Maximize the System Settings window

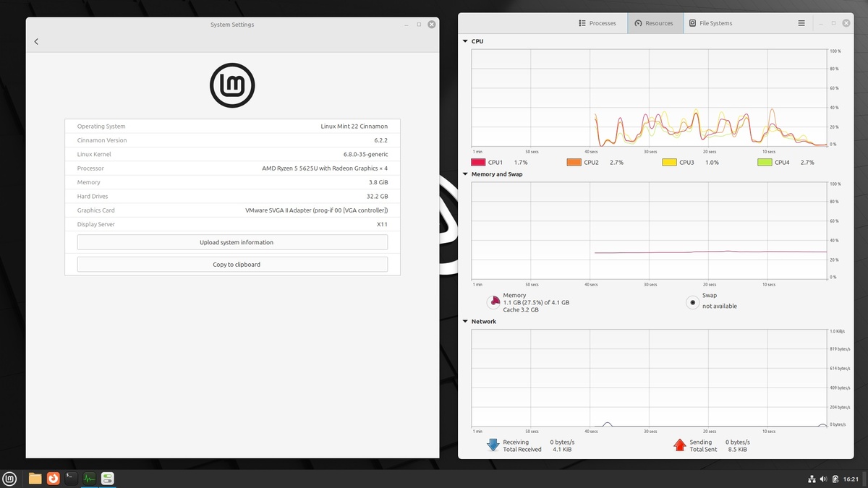(419, 25)
